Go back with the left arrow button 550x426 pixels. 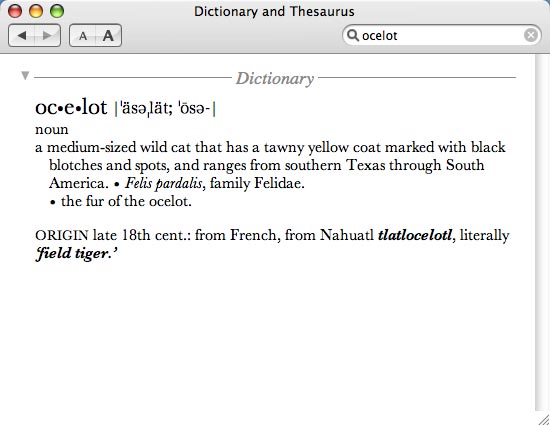21,35
